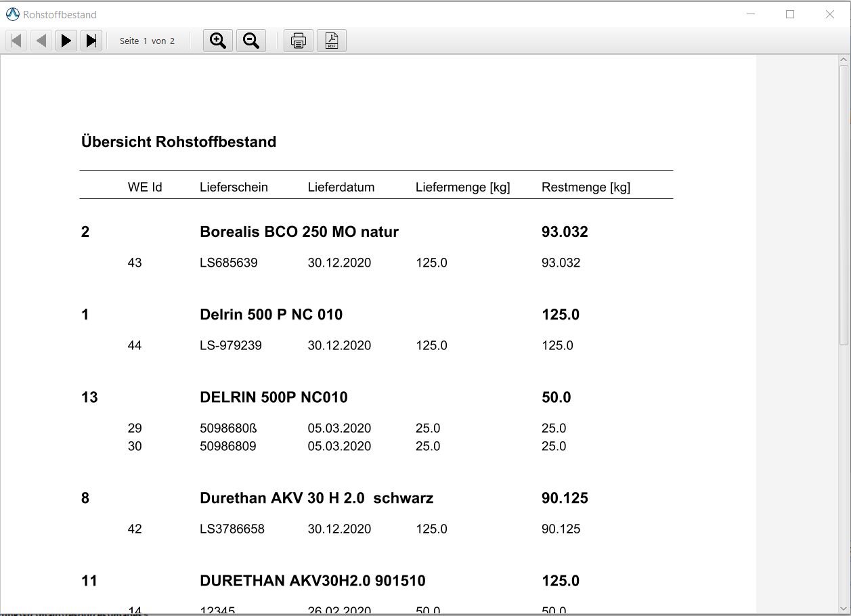The width and height of the screenshot is (851, 616).
Task: Go to the previous page
Action: (41, 41)
